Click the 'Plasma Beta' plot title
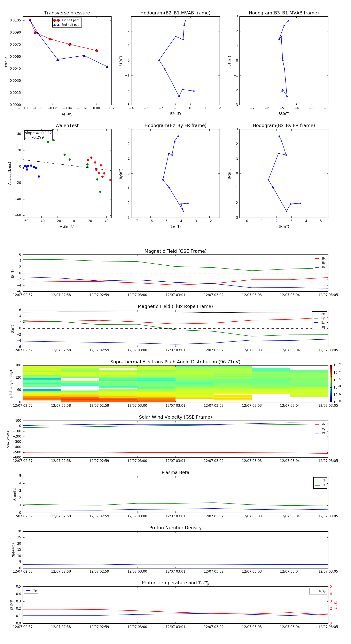 pos(175,472)
